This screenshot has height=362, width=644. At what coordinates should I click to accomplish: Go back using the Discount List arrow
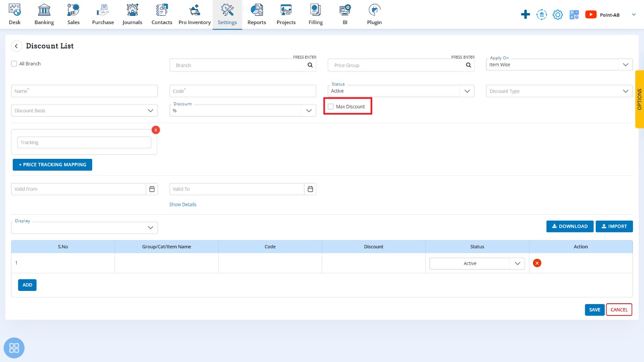[16, 46]
